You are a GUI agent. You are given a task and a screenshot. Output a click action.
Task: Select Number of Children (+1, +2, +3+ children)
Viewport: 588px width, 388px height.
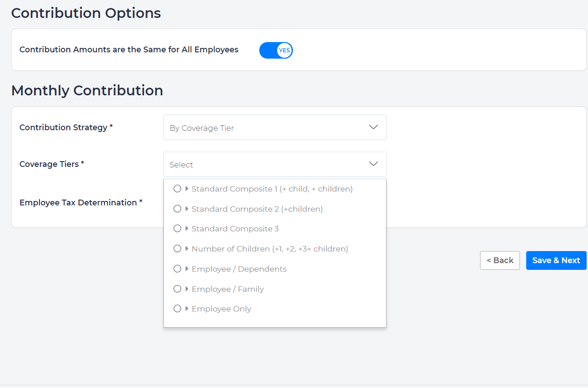click(177, 248)
